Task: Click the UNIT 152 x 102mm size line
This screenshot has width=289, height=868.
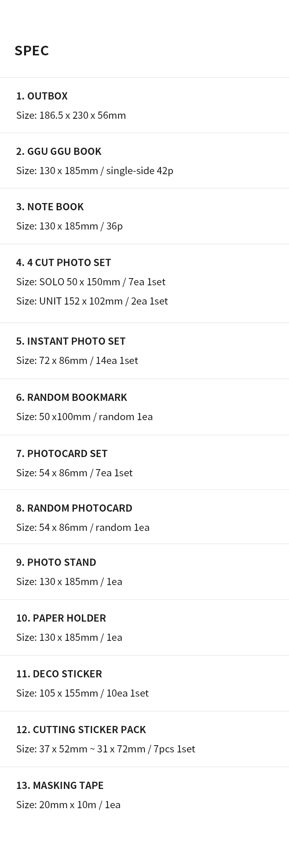Action: point(92,301)
